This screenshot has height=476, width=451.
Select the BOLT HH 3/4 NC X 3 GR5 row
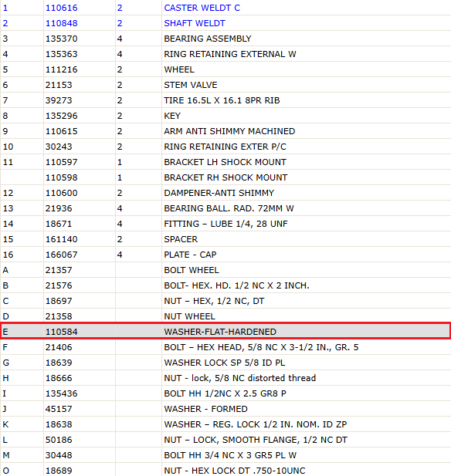tap(225, 455)
